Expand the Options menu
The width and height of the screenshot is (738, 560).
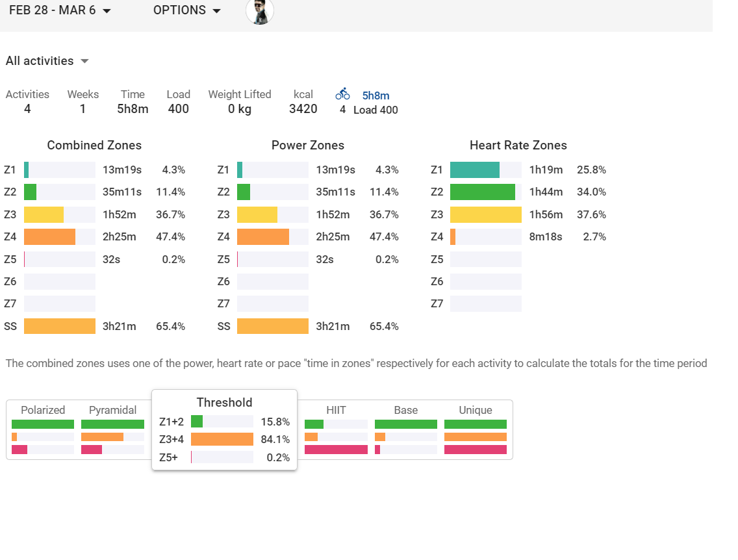click(x=187, y=10)
